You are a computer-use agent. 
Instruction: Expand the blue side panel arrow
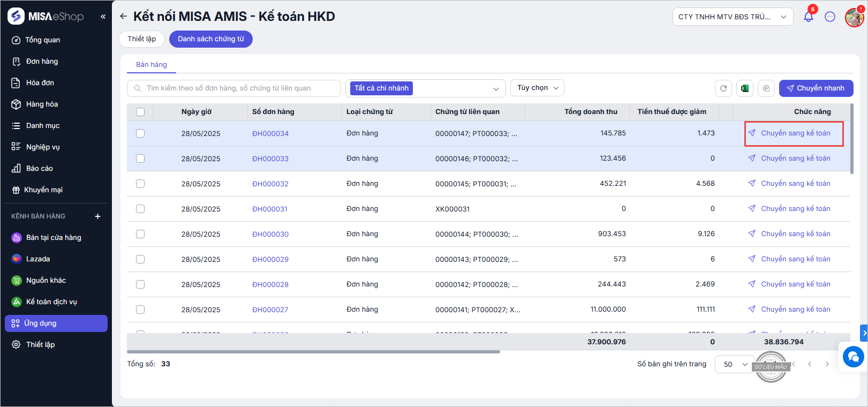pos(864,333)
